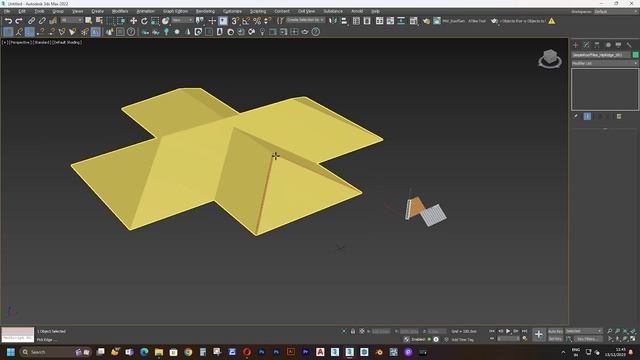Click the Align tool icon

[344, 21]
